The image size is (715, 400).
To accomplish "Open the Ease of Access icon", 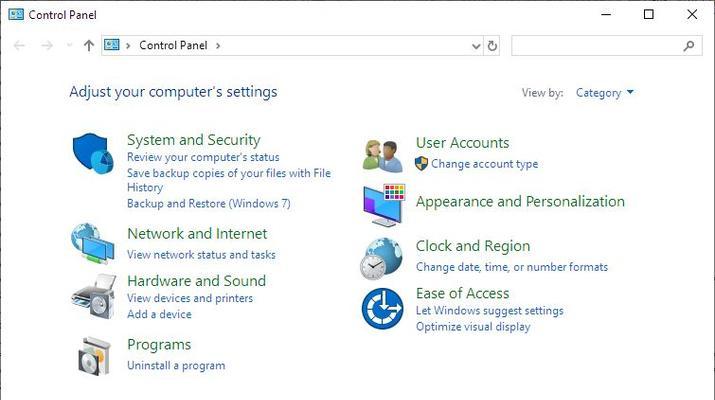I will tap(383, 308).
